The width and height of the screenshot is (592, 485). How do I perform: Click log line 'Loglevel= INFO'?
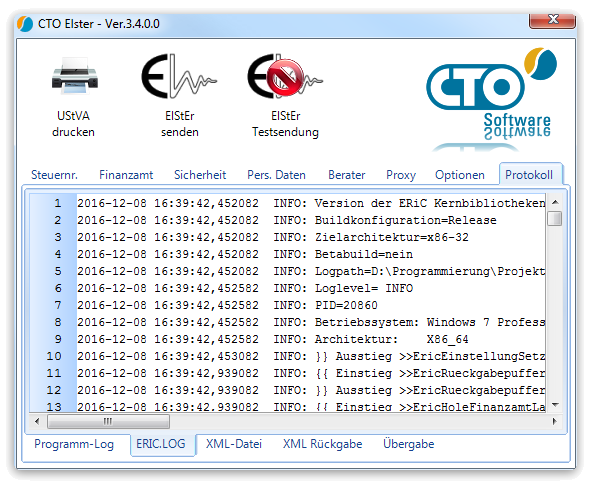click(x=311, y=288)
